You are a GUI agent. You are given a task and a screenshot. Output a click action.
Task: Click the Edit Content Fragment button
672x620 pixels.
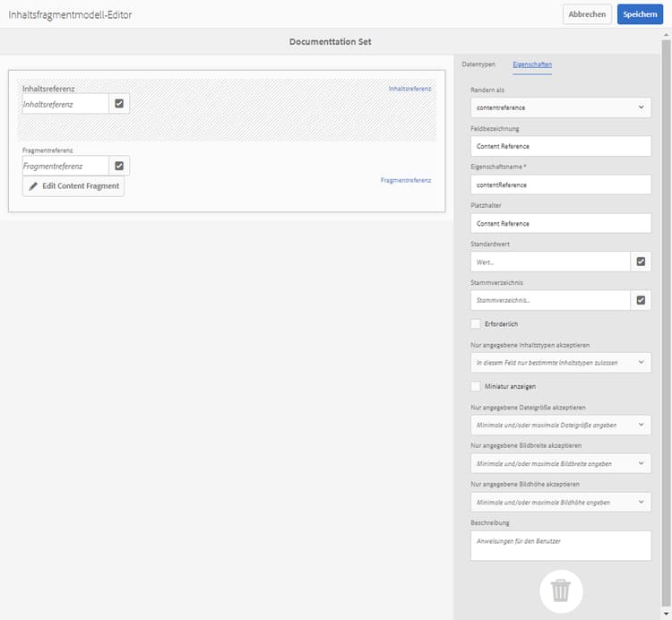(x=73, y=186)
